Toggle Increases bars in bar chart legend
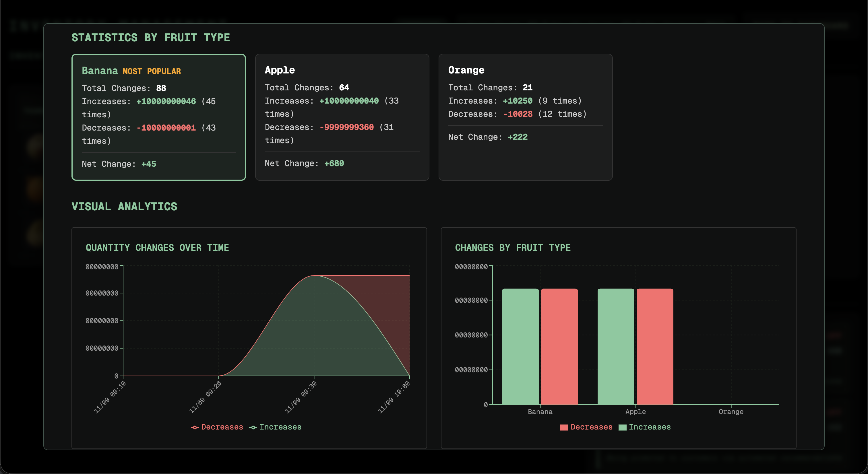Image resolution: width=868 pixels, height=474 pixels. 645,427
